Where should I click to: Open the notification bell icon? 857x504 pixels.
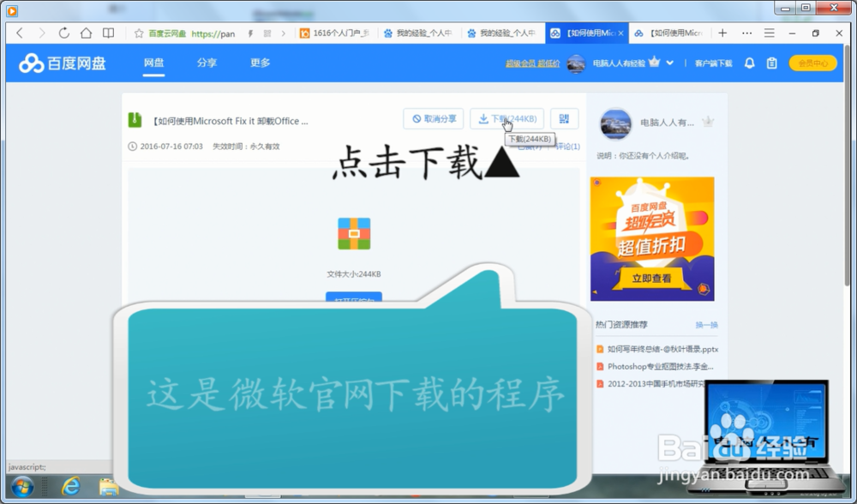click(749, 63)
